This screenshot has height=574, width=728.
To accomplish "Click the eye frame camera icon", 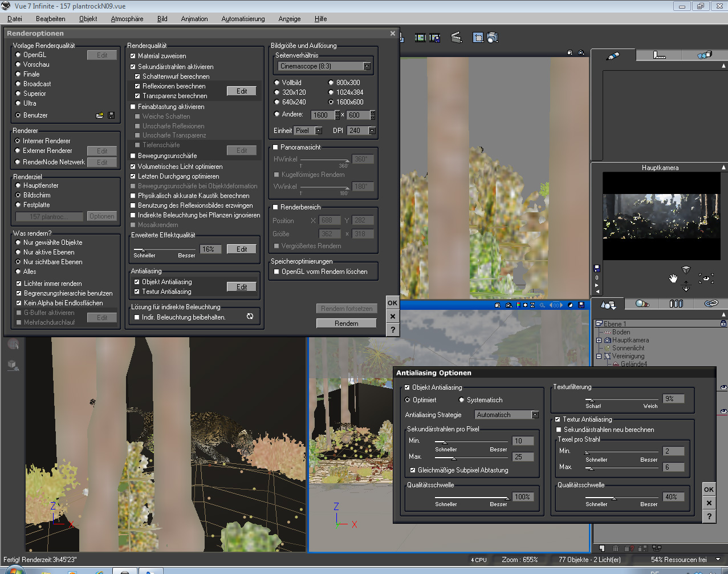I will point(706,278).
